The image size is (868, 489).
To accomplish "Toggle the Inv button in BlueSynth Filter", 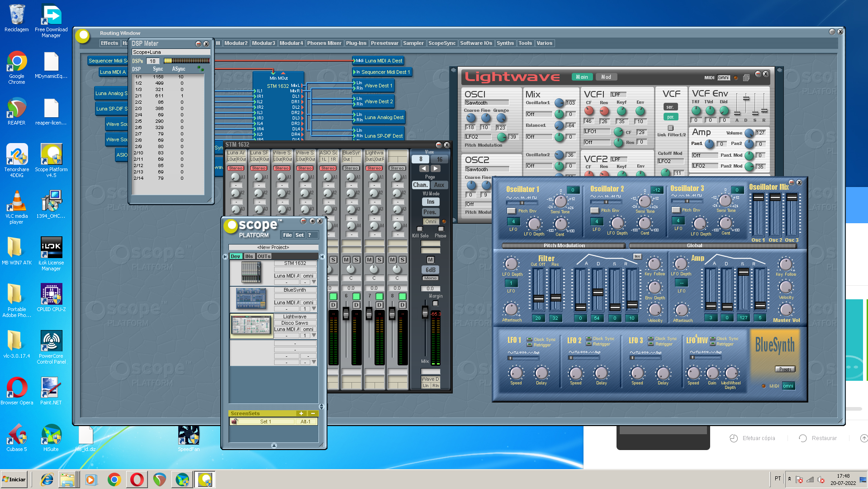I will click(637, 257).
